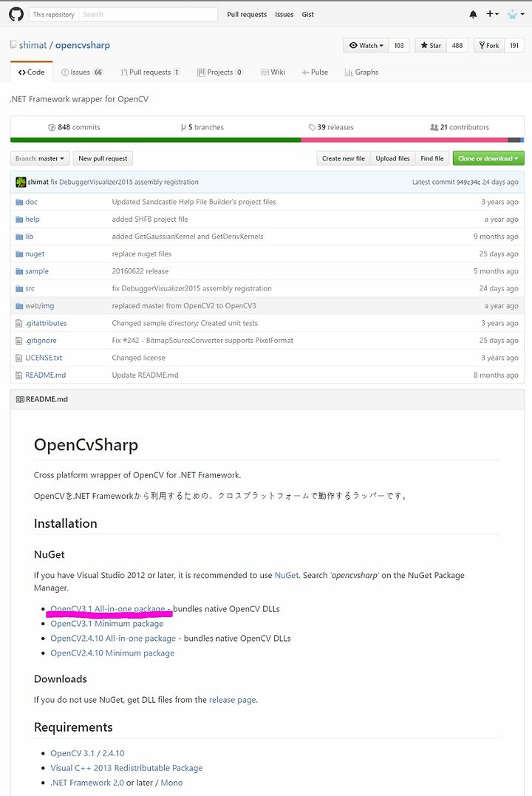Open the LICENSE.txt file

[44, 358]
